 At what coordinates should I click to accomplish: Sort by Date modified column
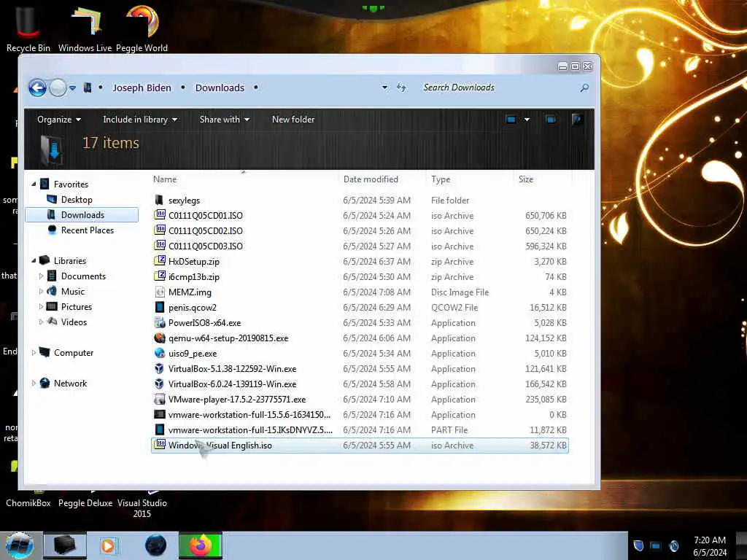371,179
